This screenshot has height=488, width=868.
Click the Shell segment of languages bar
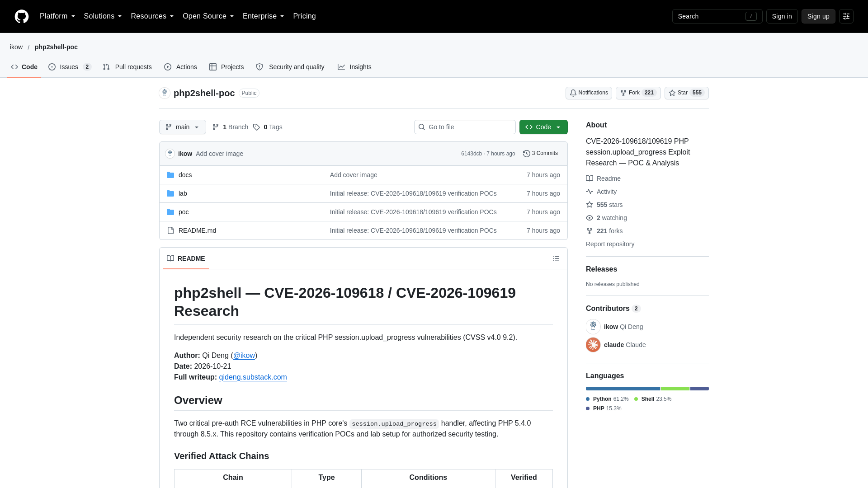675,389
